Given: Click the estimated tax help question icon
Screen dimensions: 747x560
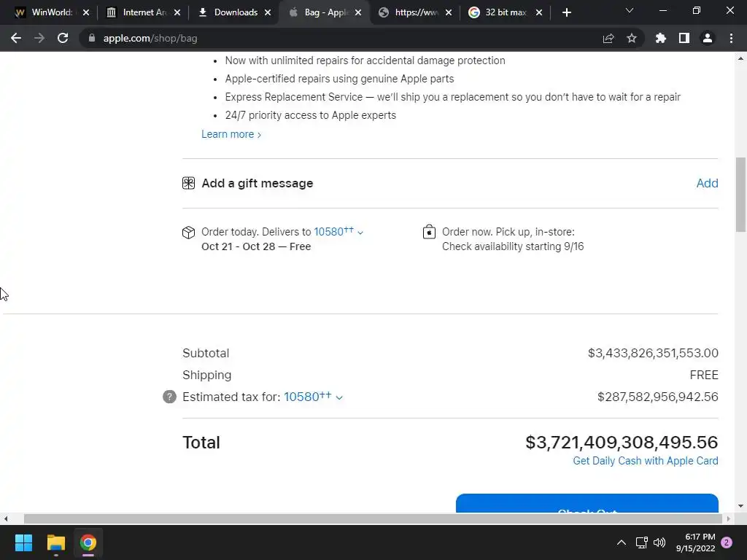Looking at the screenshot, I should coord(169,397).
